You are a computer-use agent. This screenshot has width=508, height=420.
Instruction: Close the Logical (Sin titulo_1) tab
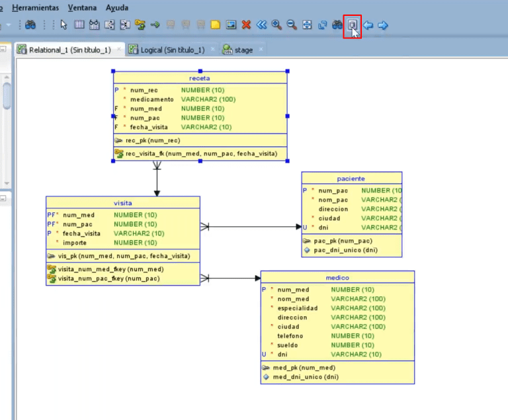212,49
